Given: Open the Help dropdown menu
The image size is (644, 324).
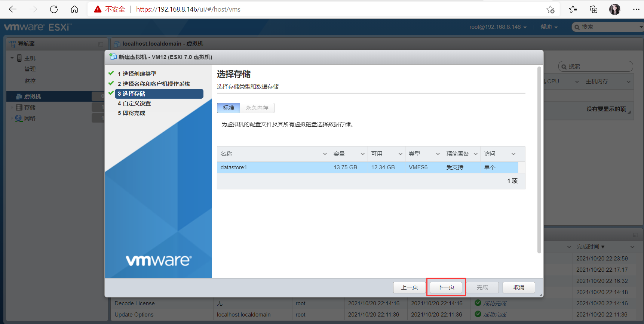Looking at the screenshot, I should 549,27.
